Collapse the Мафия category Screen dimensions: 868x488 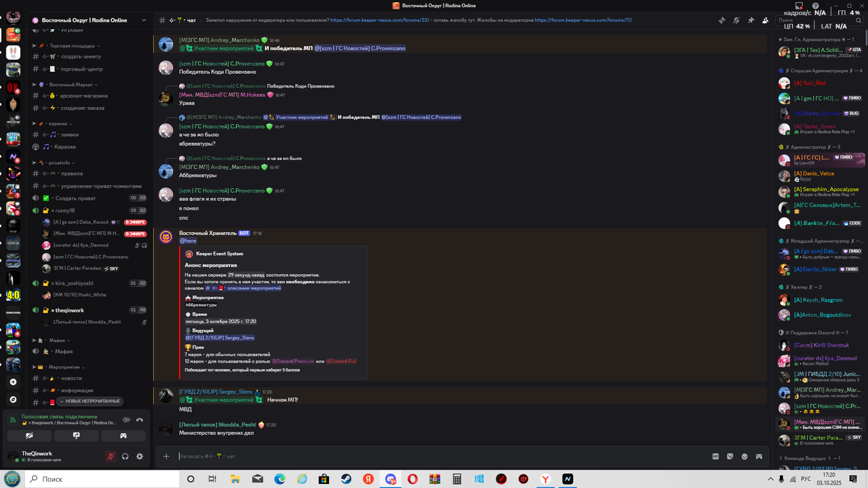click(x=52, y=340)
